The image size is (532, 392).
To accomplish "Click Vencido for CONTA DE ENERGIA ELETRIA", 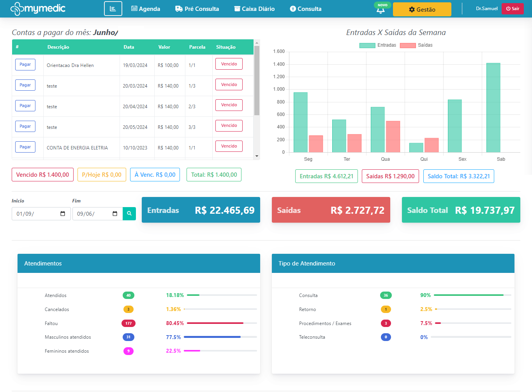I will [x=229, y=146].
